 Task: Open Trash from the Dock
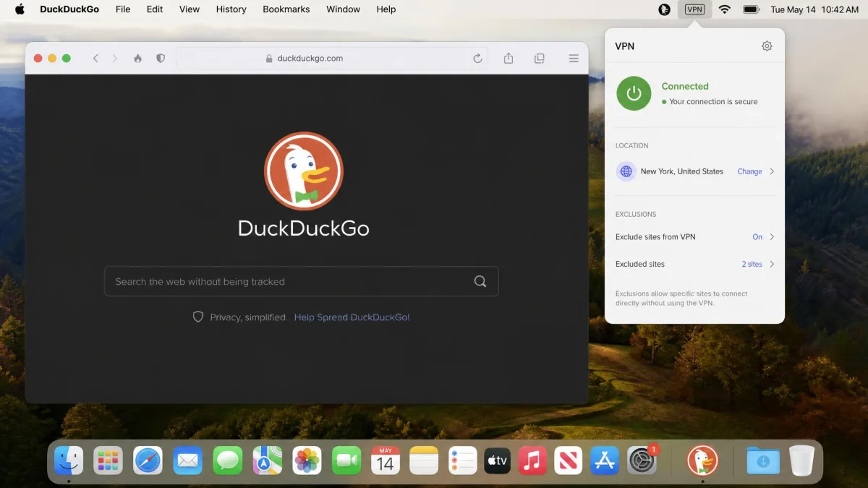[x=801, y=460]
